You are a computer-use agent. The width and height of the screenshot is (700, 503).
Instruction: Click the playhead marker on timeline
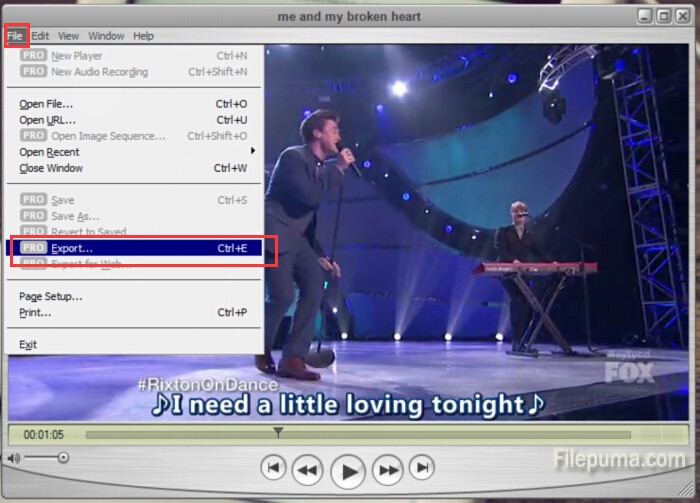tap(278, 432)
